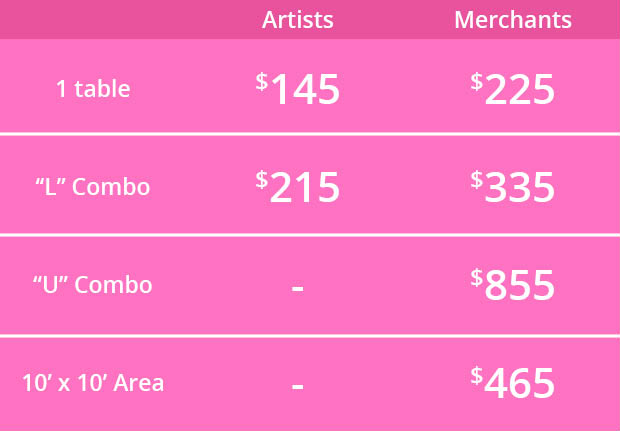Click the $145 Artists price
The image size is (620, 431).
[298, 90]
